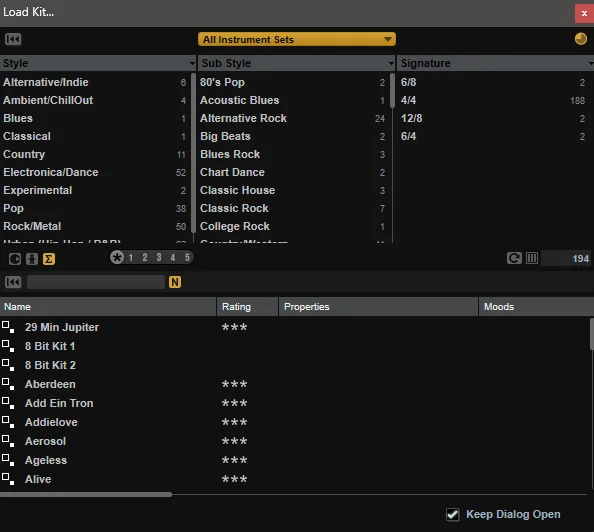The width and height of the screenshot is (594, 532).
Task: Toggle the sigma filter icon
Action: click(48, 259)
